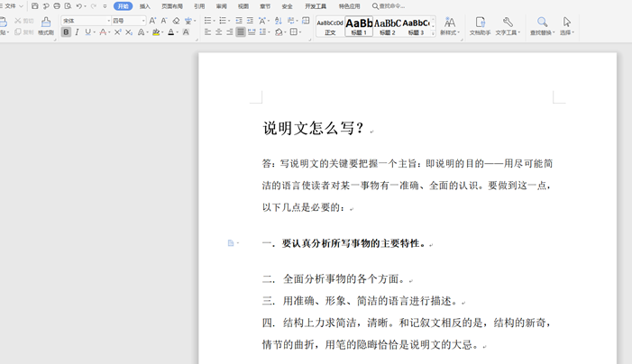This screenshot has height=364, width=632.
Task: Switch to the 开始 Home tab
Action: click(123, 6)
